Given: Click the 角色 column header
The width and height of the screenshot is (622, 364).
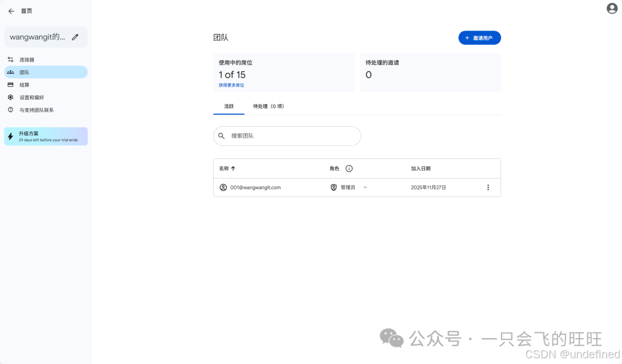Looking at the screenshot, I should click(x=335, y=169).
